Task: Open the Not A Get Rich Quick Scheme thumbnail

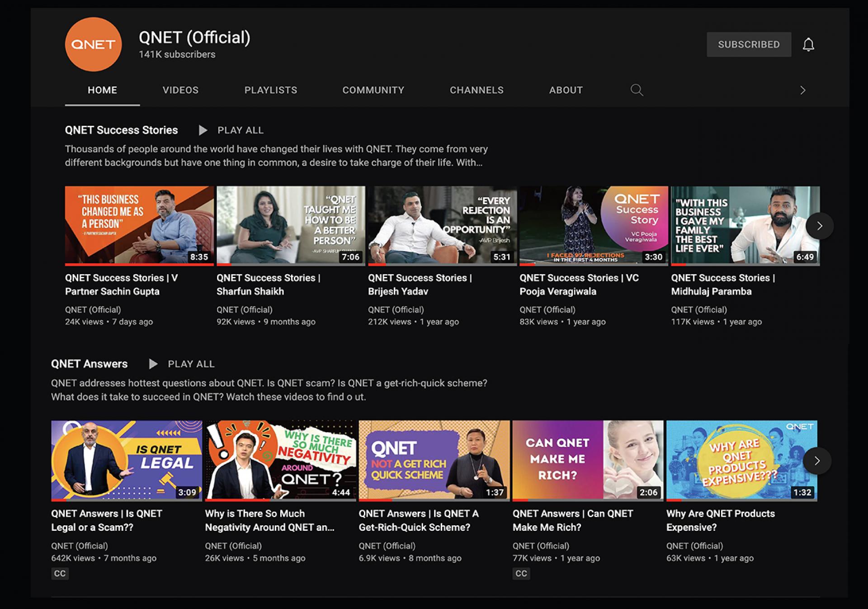Action: tap(434, 461)
